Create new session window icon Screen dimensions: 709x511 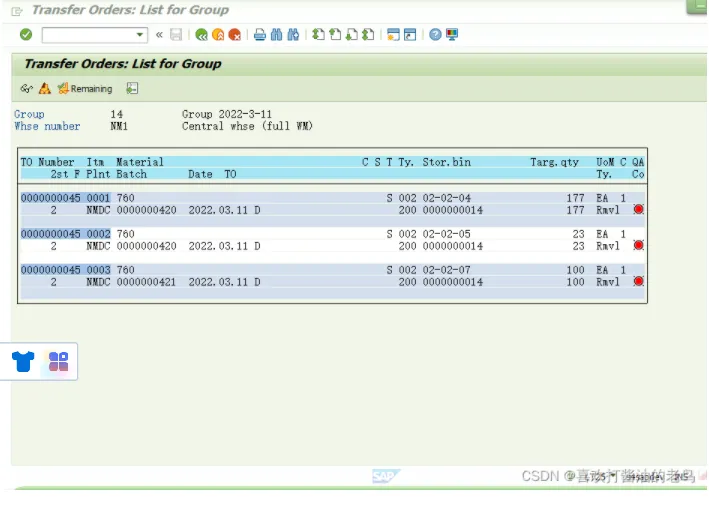393,35
